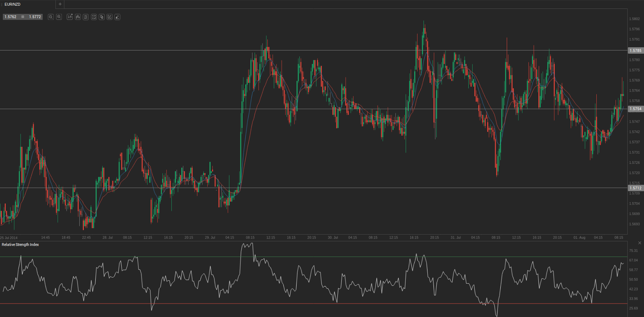Open chart settings sliders icon

tap(86, 17)
